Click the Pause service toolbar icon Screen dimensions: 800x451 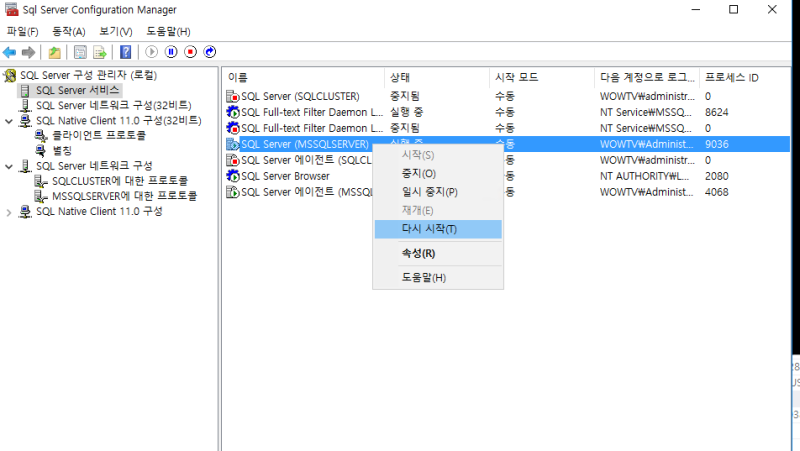pos(171,52)
